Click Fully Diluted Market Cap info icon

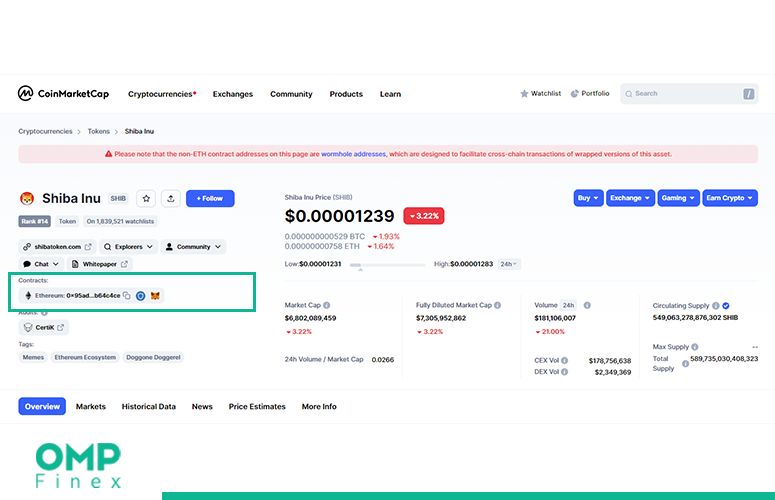498,305
